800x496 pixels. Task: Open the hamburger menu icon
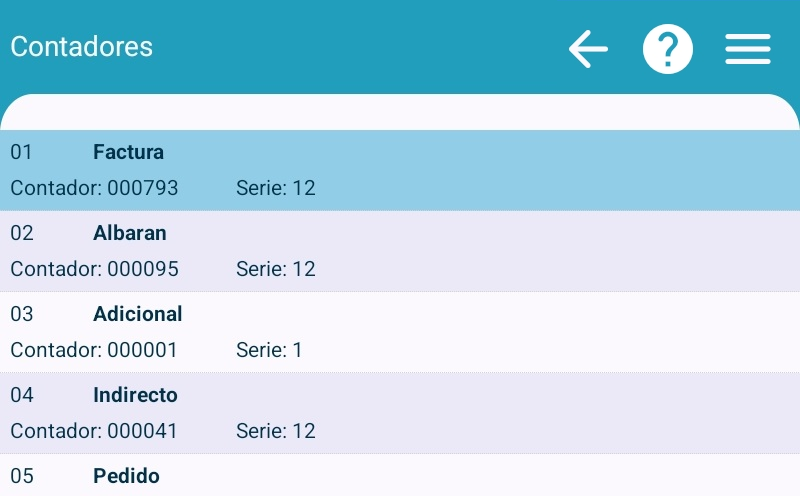tap(748, 48)
